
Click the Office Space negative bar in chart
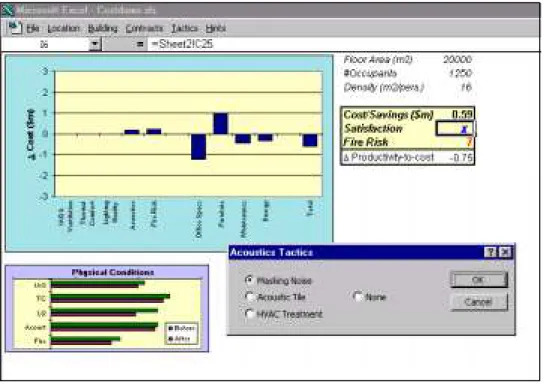(x=198, y=147)
